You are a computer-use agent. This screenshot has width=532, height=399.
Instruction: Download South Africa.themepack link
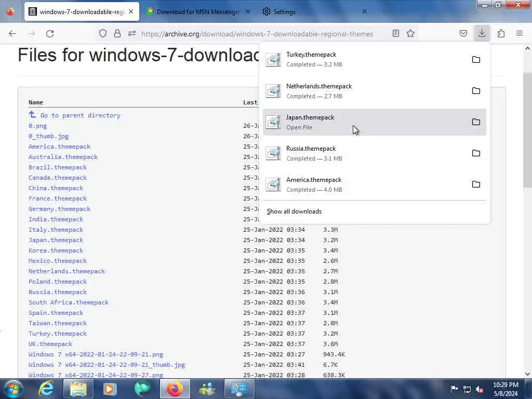(69, 302)
